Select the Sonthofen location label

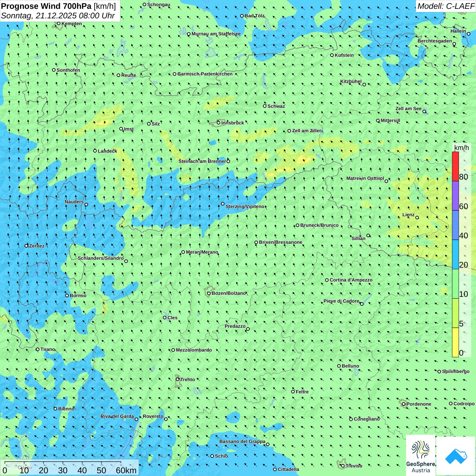coord(68,70)
